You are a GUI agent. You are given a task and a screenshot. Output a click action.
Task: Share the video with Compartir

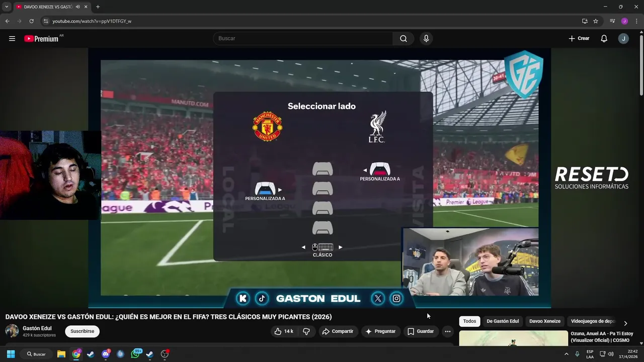(338, 331)
